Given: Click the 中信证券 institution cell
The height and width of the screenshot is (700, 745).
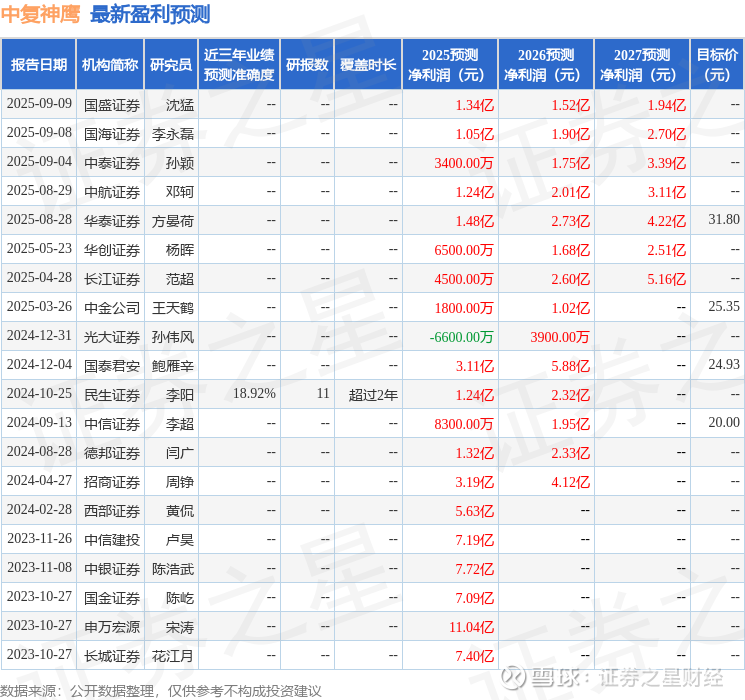Looking at the screenshot, I should click(112, 424).
